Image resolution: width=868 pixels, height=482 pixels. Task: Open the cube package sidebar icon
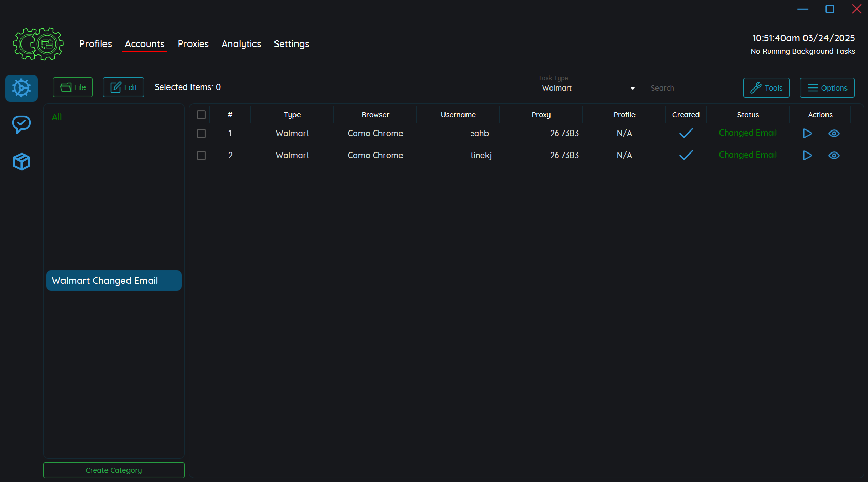22,162
